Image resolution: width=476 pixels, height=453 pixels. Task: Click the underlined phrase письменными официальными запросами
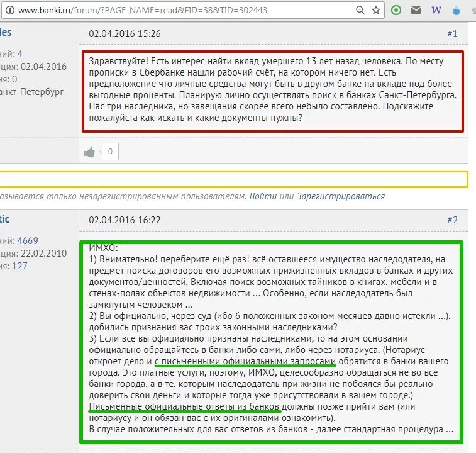[x=248, y=361]
